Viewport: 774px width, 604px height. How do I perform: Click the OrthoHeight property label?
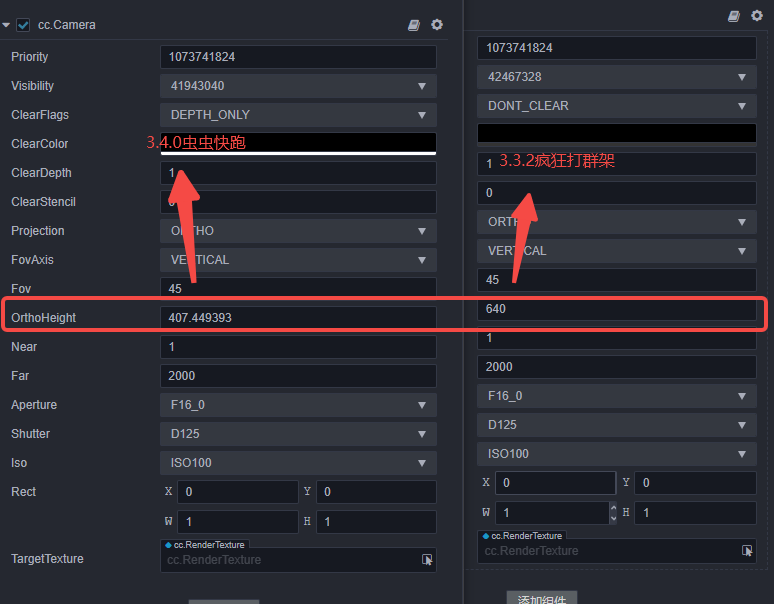(x=43, y=318)
